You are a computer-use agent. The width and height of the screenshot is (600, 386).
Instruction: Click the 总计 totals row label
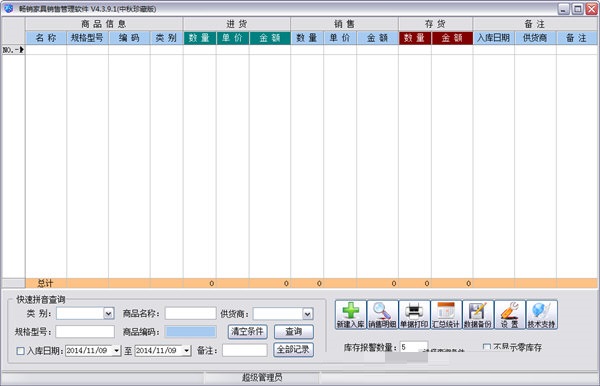(46, 283)
